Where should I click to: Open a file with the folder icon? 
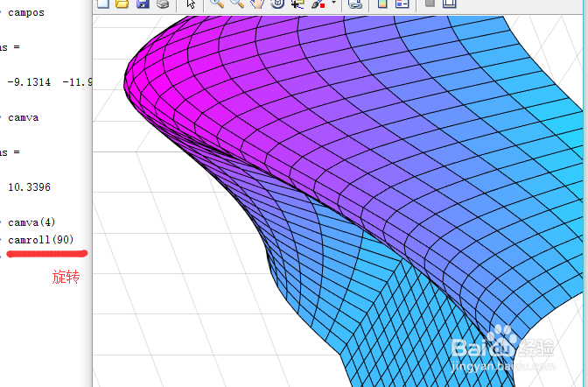pos(122,4)
